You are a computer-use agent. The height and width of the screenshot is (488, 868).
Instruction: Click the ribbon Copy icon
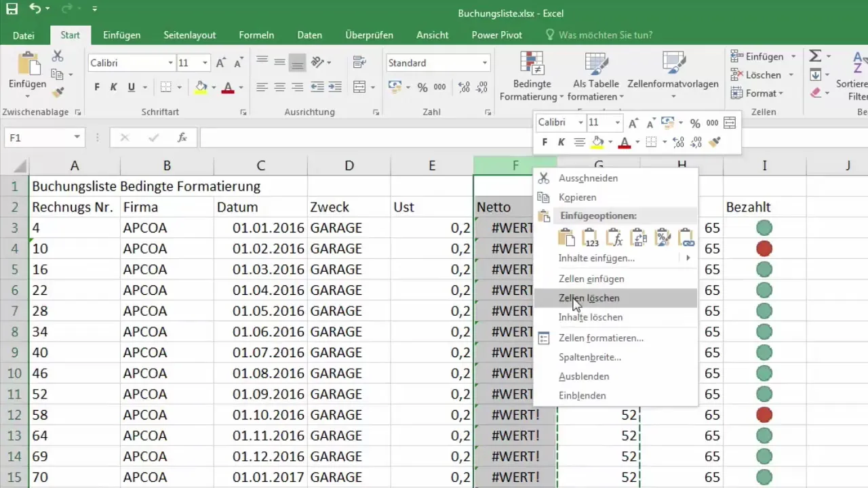[x=58, y=75]
